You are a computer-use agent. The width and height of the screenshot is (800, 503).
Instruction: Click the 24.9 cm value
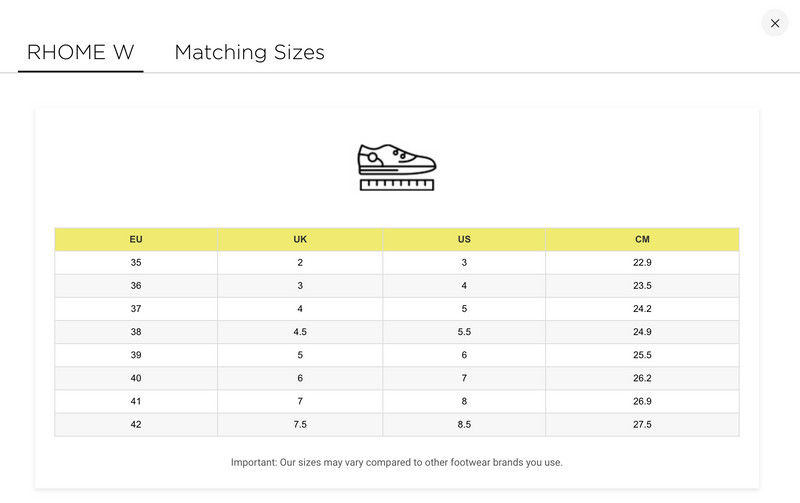click(x=642, y=332)
